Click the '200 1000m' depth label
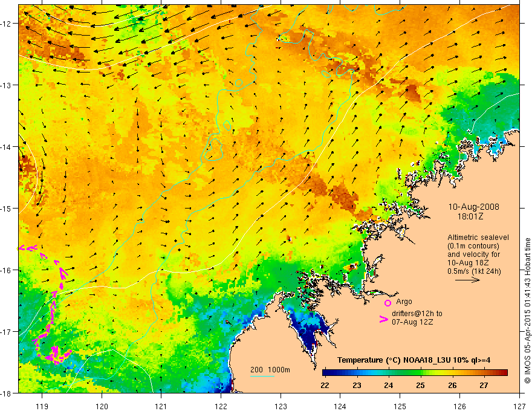 [270, 370]
